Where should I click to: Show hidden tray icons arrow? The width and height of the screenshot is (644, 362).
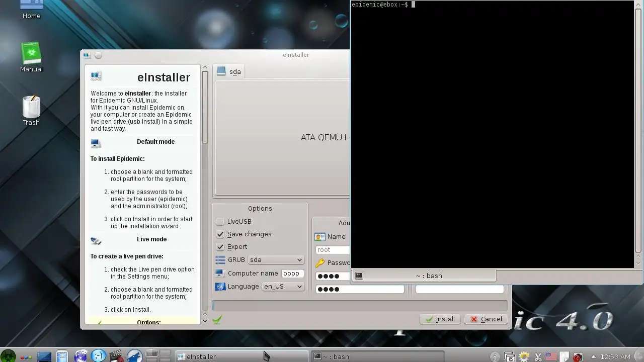(x=594, y=356)
